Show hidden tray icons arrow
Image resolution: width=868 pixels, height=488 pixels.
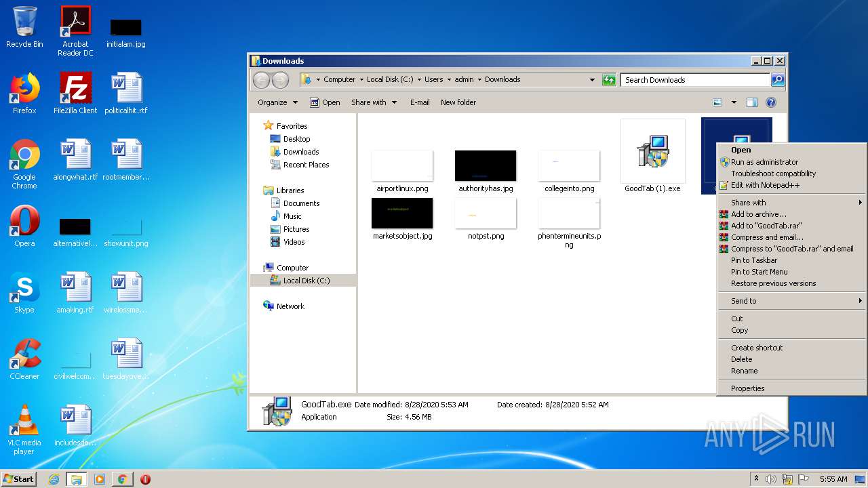[x=757, y=479]
